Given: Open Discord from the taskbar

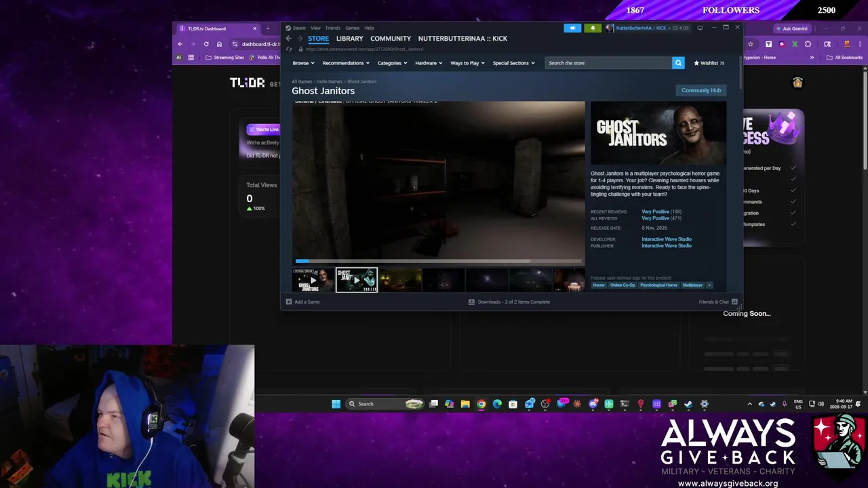Looking at the screenshot, I should (x=593, y=404).
